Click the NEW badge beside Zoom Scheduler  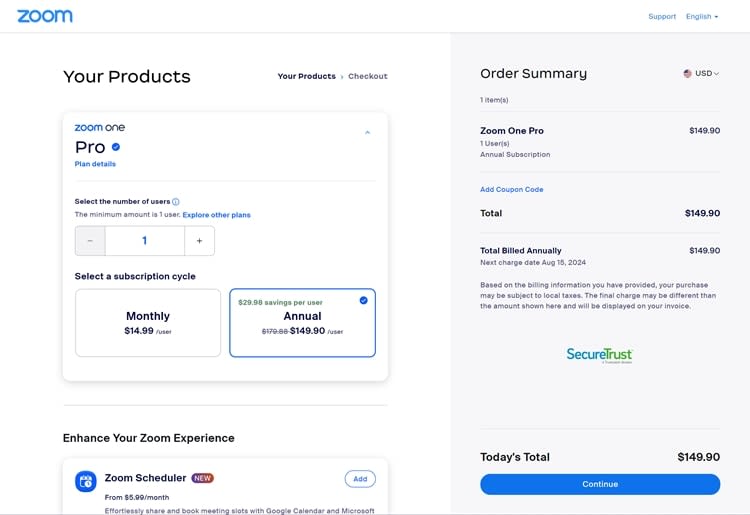[x=202, y=478]
